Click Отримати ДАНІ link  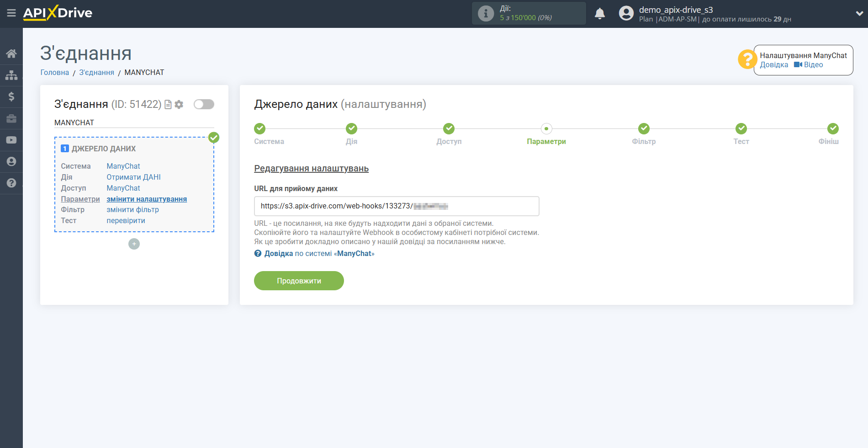[x=133, y=177]
